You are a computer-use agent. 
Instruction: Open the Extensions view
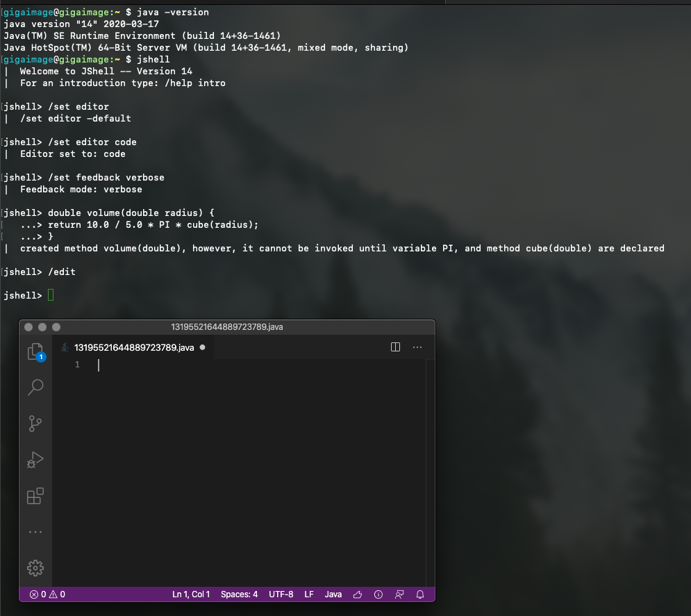[35, 496]
